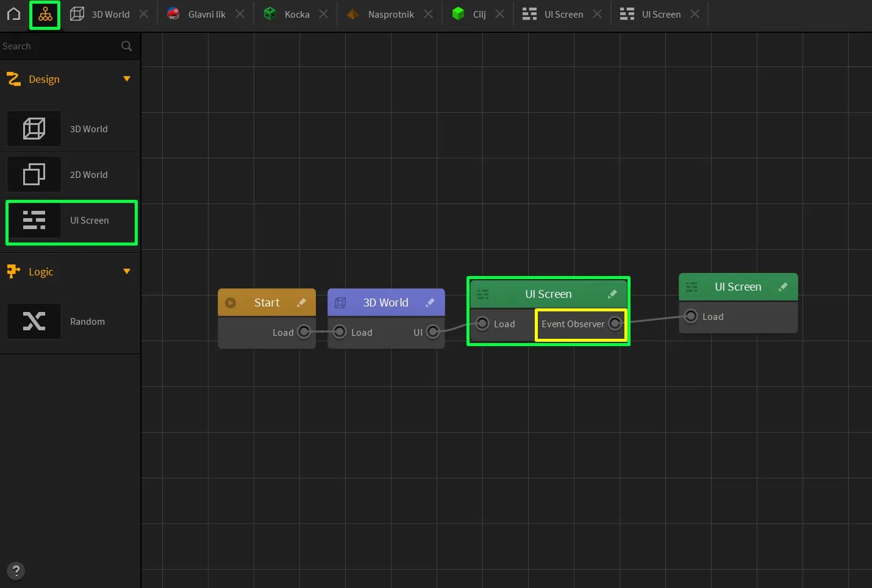Switch to the Glavni lik tab

(197, 14)
